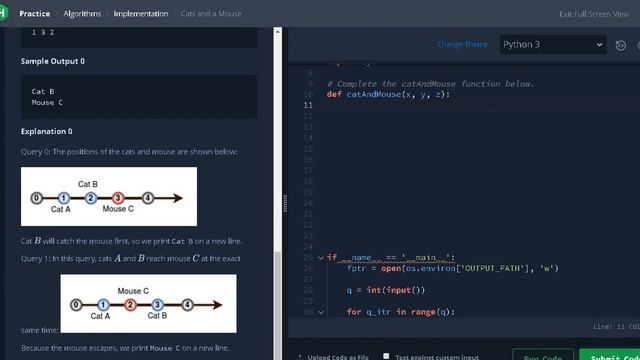Screen dimensions: 640x360
Task: Click the 'Mouse C' sample output line
Action: pos(47,102)
